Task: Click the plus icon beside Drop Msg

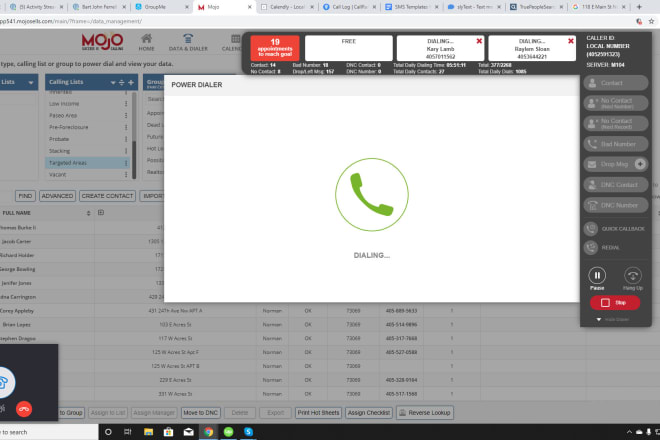Action: (640, 163)
